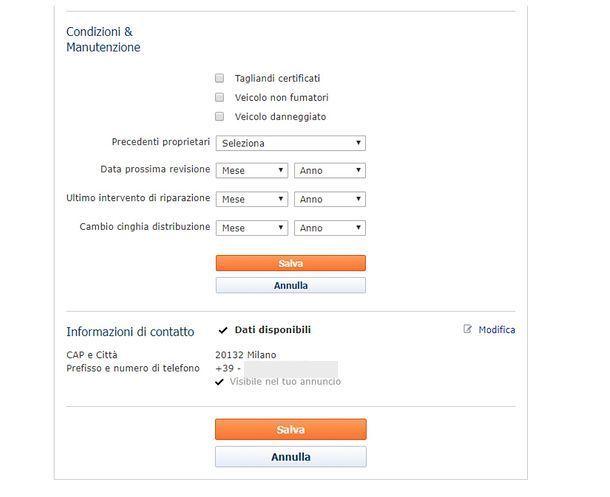Image resolution: width=610 pixels, height=497 pixels.
Task: Choose Anno for Cambio cinghia distribuzione
Action: click(330, 228)
